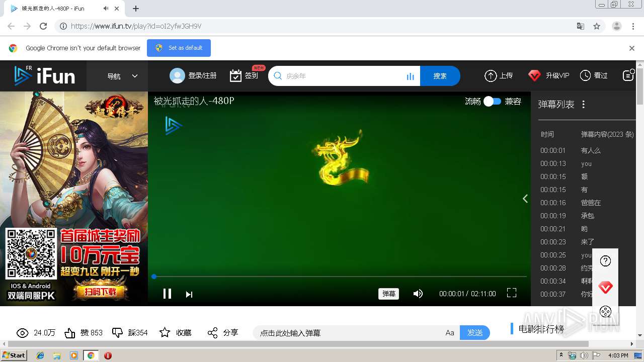Viewport: 644px width, 362px height.
Task: Click the Google Translate icon in address bar
Action: point(581,26)
